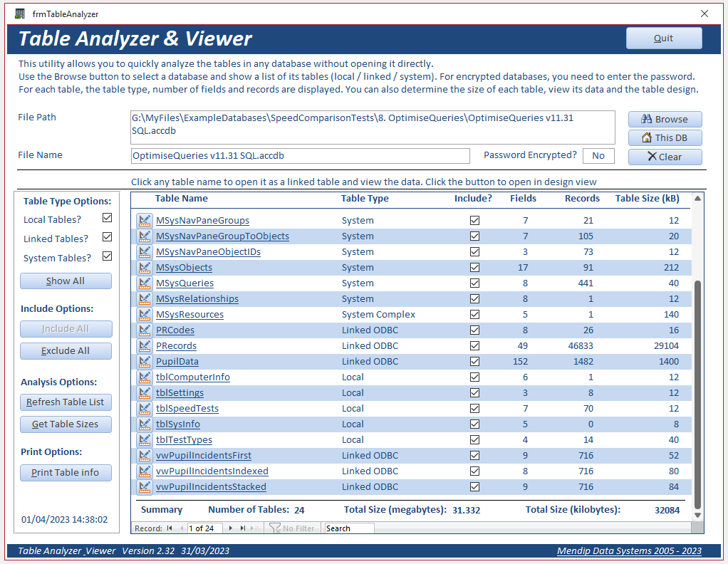Image resolution: width=728 pixels, height=564 pixels.
Task: Click Show All button
Action: click(66, 281)
